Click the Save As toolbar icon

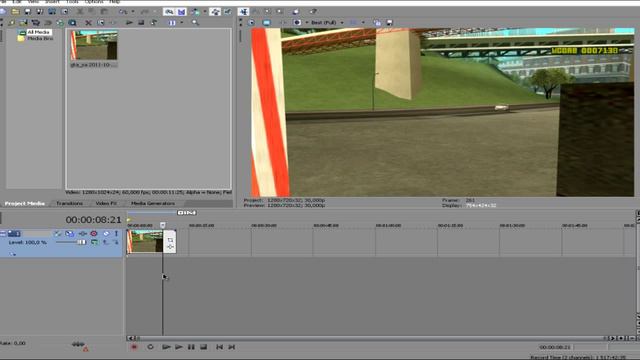(x=40, y=11)
